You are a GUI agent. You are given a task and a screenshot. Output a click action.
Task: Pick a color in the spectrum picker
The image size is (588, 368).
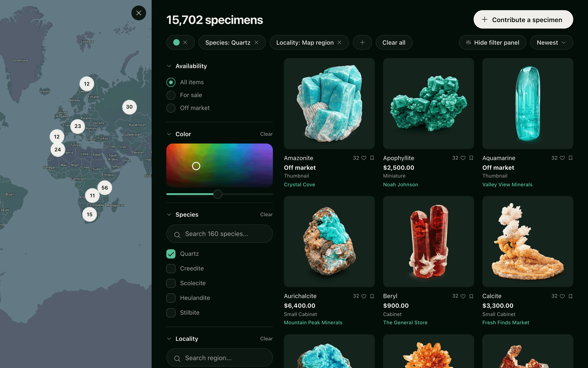(x=219, y=165)
